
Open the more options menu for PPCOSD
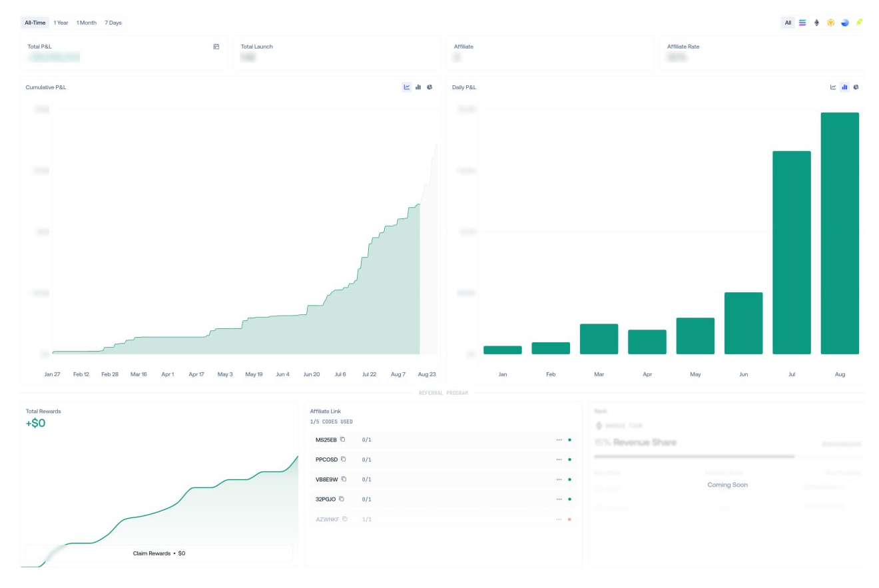pyautogui.click(x=559, y=459)
